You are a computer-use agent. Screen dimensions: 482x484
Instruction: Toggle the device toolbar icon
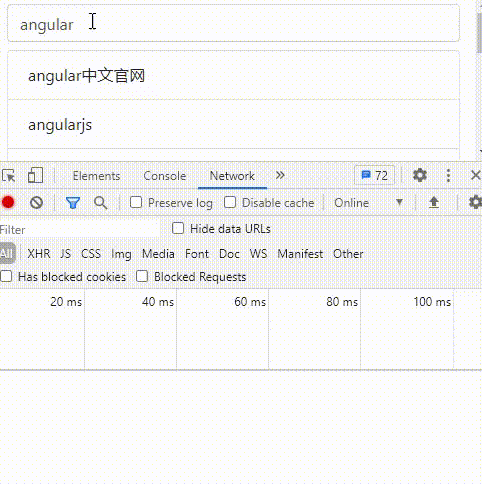35,175
